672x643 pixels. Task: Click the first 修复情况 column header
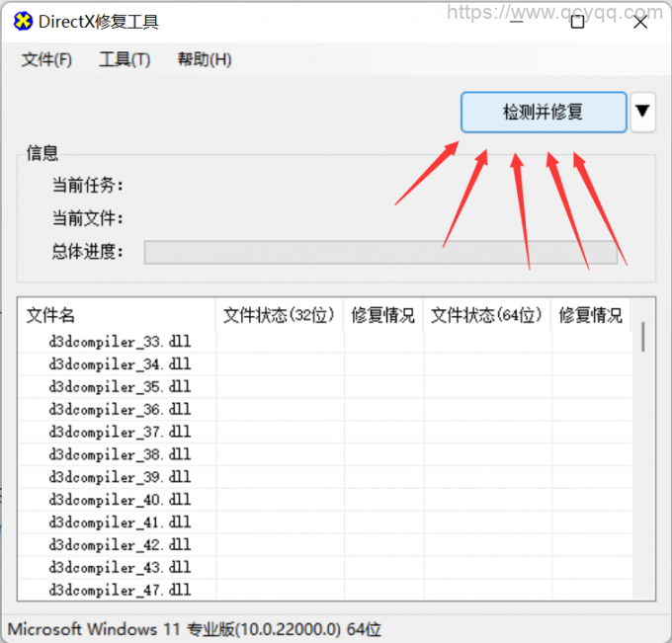coord(383,315)
